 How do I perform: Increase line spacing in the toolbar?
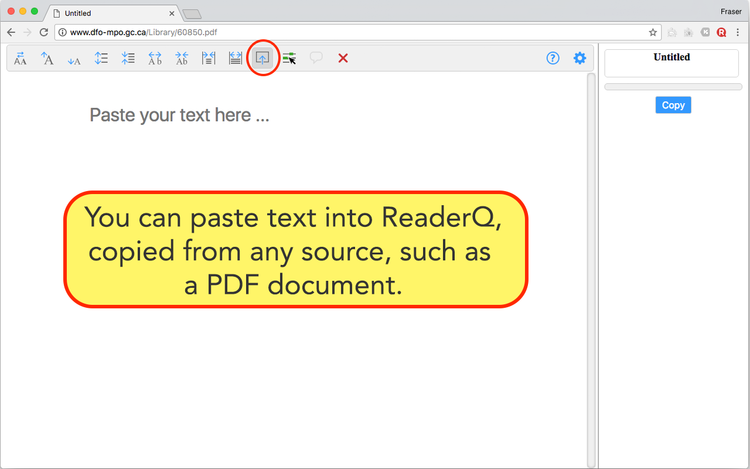[x=101, y=58]
